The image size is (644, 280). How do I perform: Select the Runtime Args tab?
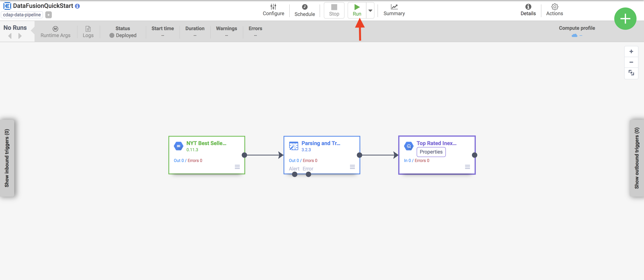click(55, 31)
